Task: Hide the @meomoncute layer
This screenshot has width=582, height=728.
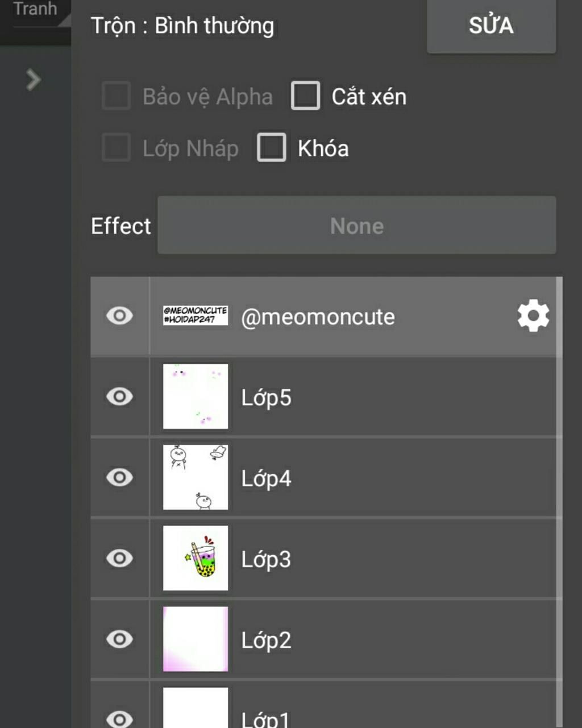Action: tap(119, 316)
